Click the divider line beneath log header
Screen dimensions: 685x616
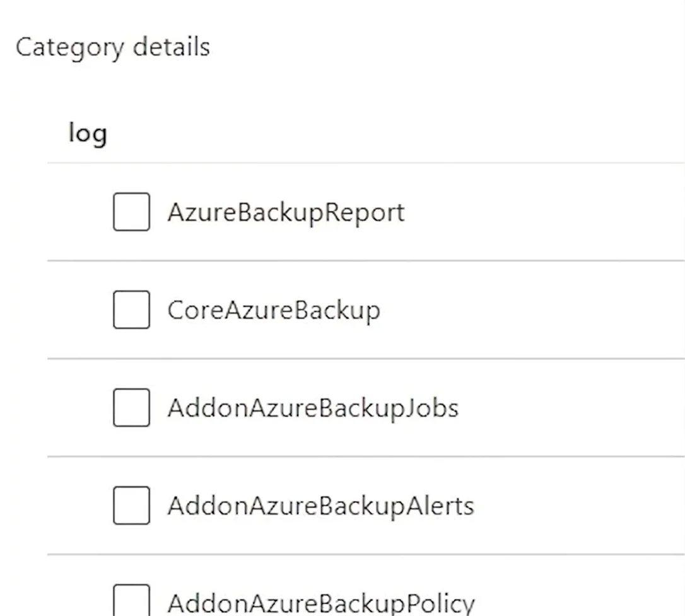click(366, 163)
